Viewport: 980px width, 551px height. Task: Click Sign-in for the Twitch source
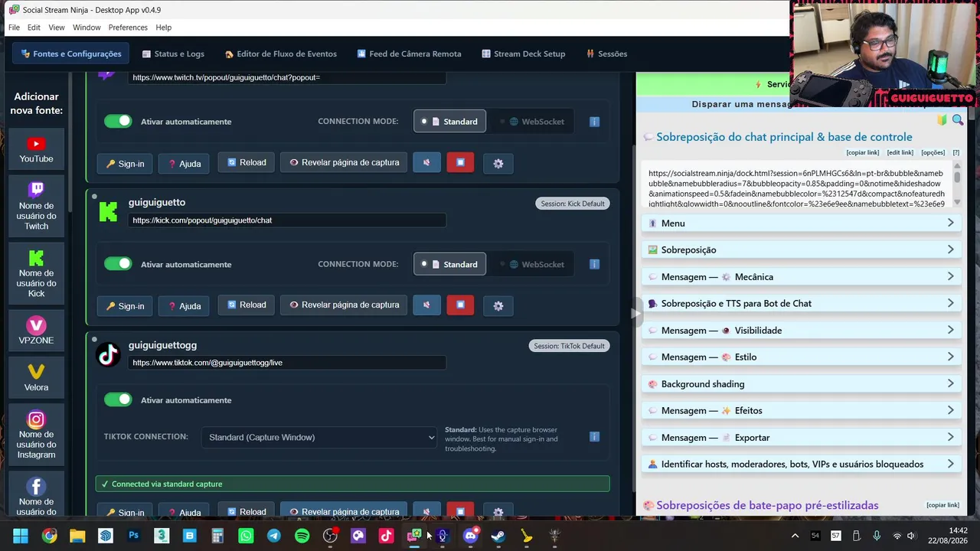tap(125, 163)
